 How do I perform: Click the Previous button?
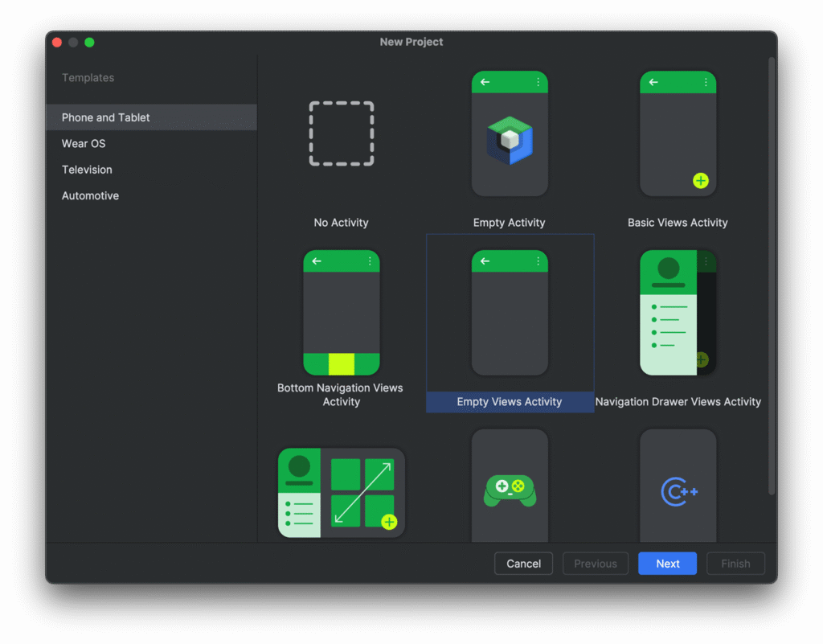pos(596,564)
